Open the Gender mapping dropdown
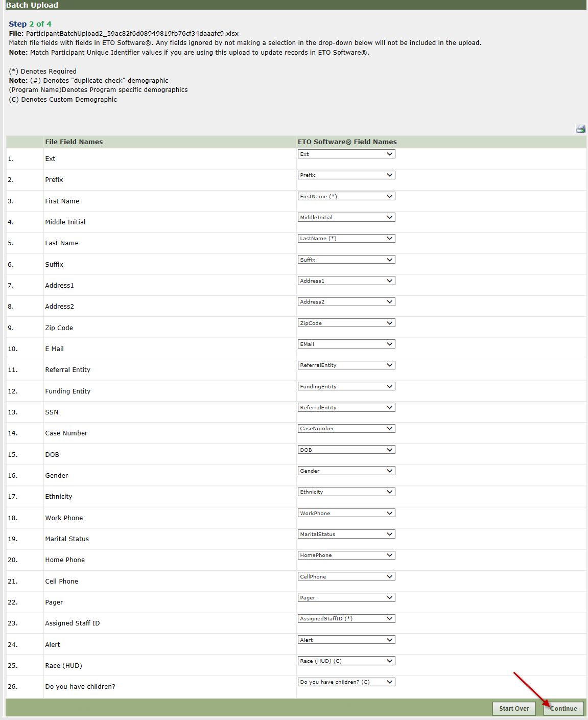Image resolution: width=588 pixels, height=720 pixels. tap(346, 471)
